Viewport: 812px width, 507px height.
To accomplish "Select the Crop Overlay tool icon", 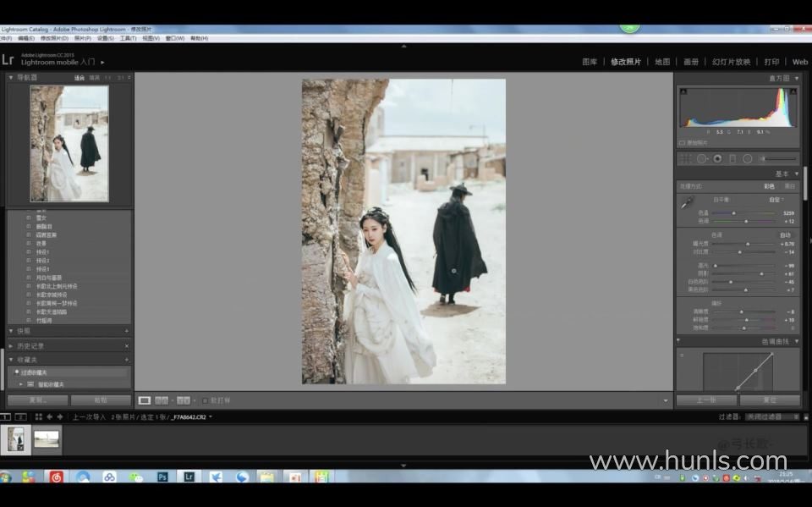I will click(x=686, y=158).
